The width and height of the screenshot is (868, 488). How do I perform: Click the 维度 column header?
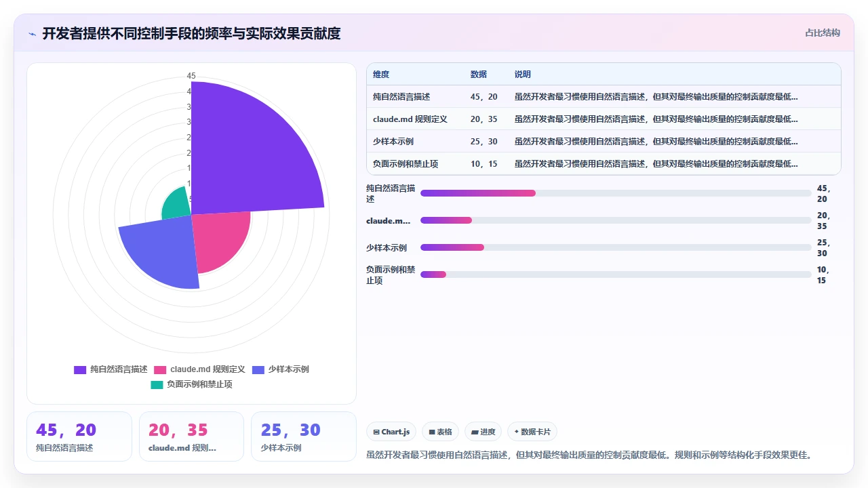(x=381, y=75)
